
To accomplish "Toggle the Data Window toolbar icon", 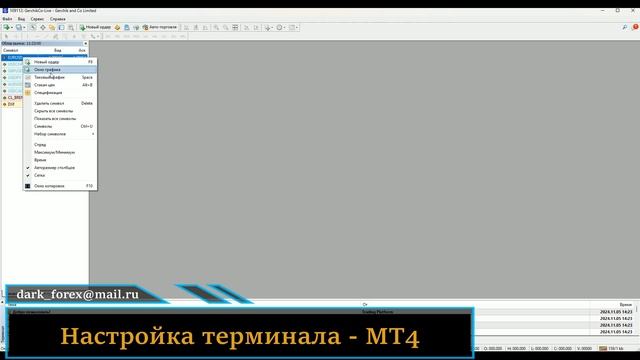I will click(42, 27).
